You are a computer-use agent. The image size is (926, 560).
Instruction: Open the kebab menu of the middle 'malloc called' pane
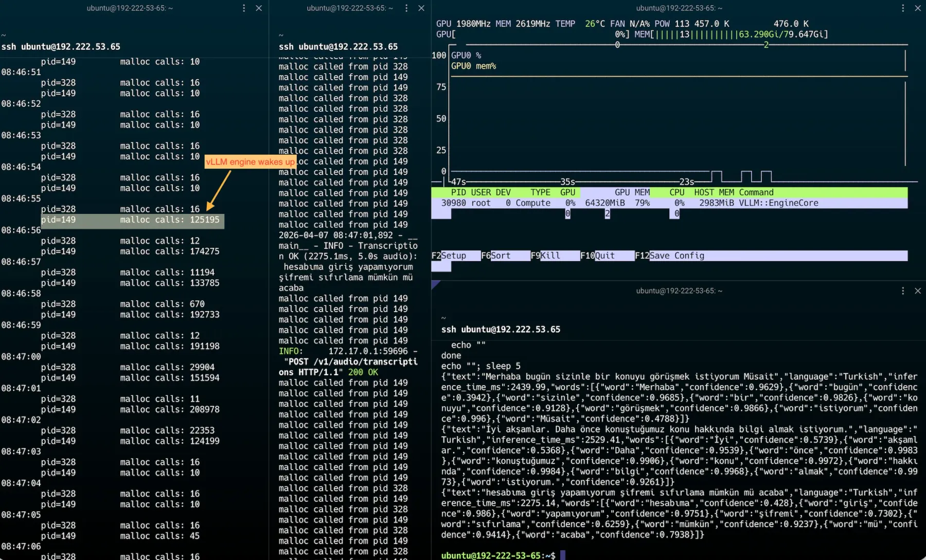[x=406, y=8]
